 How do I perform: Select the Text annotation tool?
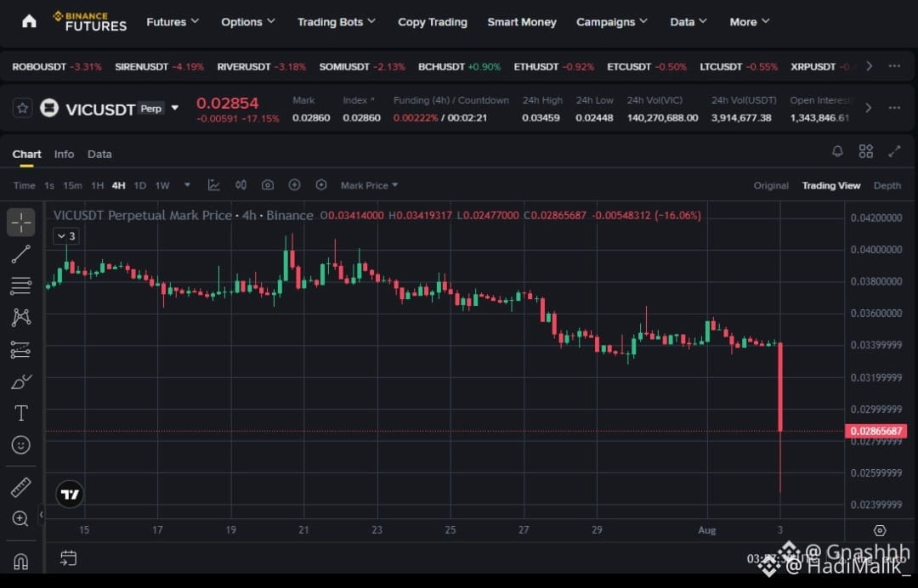(x=21, y=413)
